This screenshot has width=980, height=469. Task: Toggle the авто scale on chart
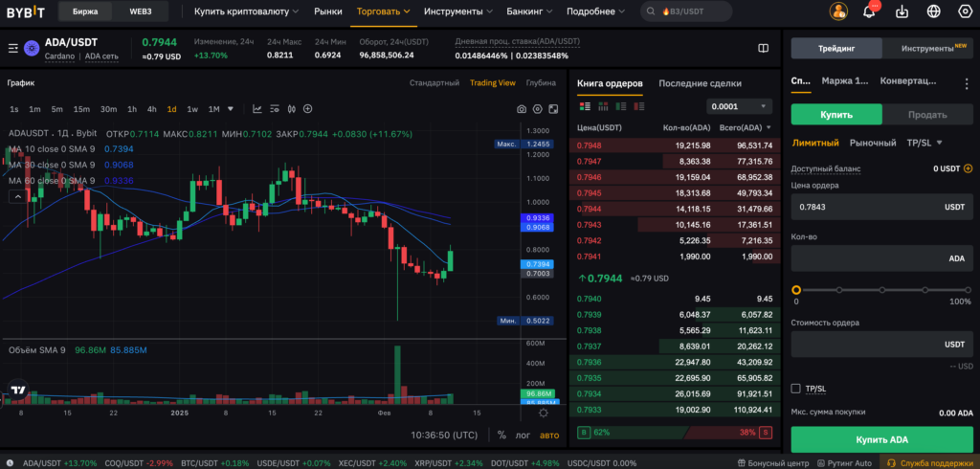pyautogui.click(x=549, y=435)
